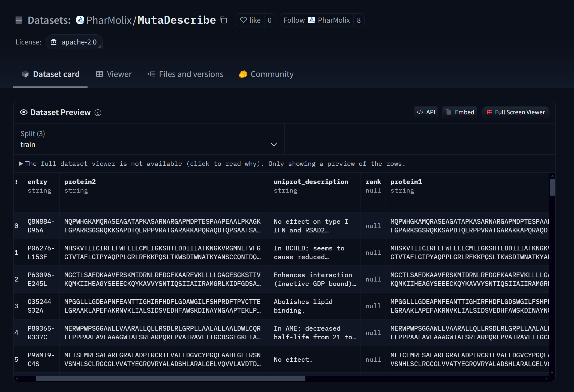Select entry cell O35244-S32A
This screenshot has width=574, height=392.
click(41, 306)
